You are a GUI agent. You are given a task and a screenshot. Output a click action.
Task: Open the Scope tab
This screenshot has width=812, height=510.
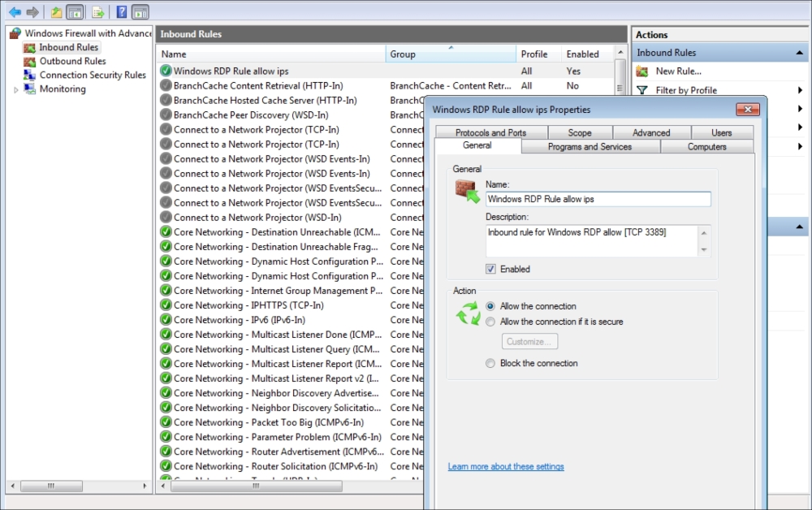579,132
